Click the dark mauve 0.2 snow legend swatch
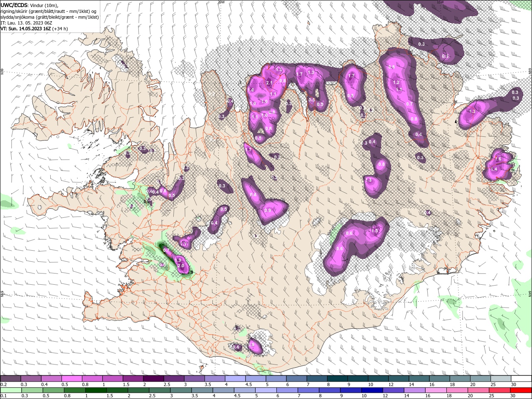 click(x=10, y=379)
